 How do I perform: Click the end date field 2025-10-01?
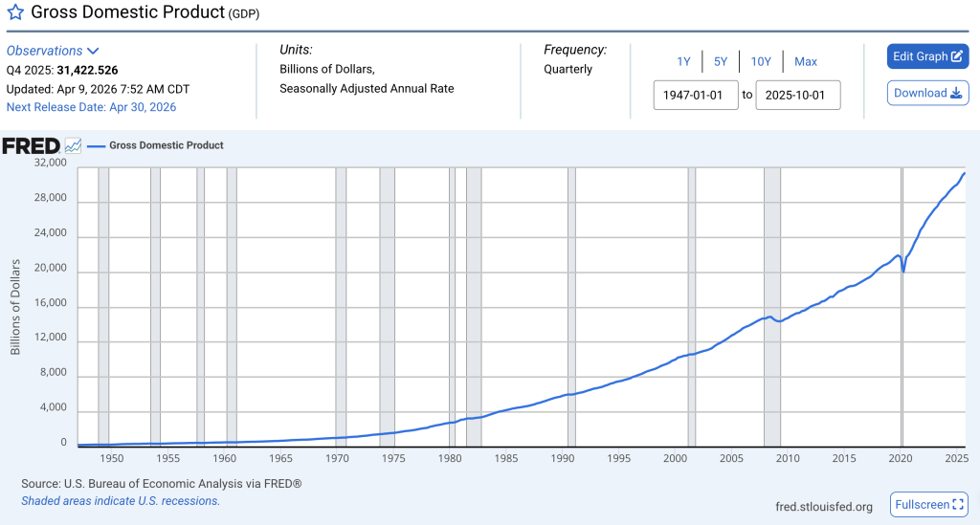(x=797, y=96)
